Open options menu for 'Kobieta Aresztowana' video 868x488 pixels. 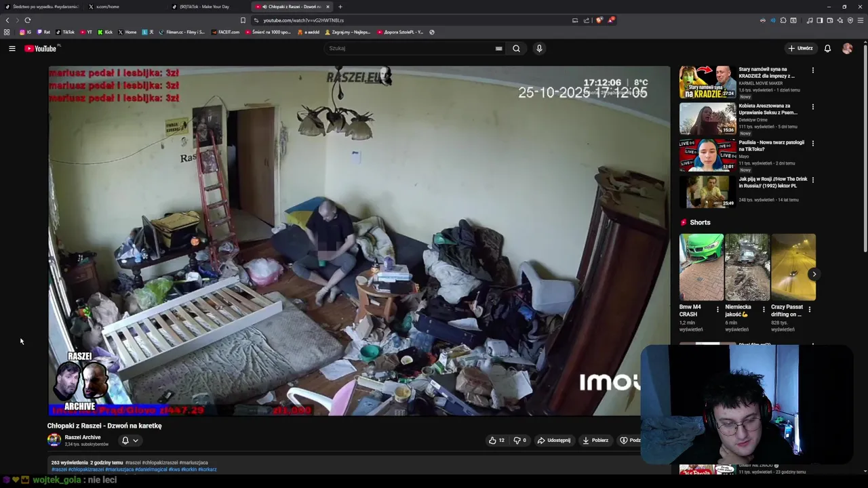tap(813, 106)
